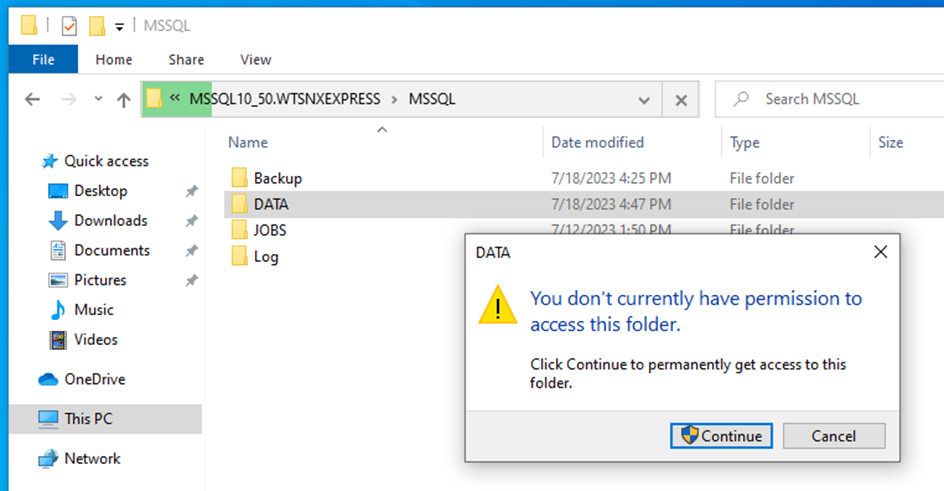The width and height of the screenshot is (944, 491).
Task: Open the Backup folder icon
Action: pos(239,178)
